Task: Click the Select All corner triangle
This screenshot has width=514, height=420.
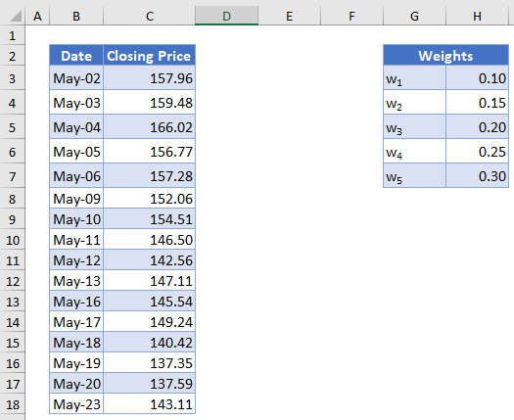Action: coord(15,16)
